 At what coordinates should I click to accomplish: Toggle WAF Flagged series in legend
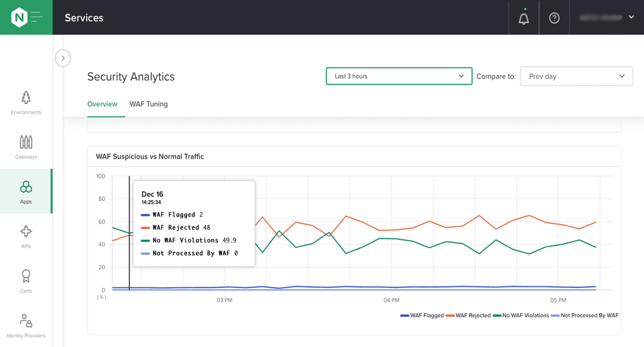pyautogui.click(x=422, y=315)
